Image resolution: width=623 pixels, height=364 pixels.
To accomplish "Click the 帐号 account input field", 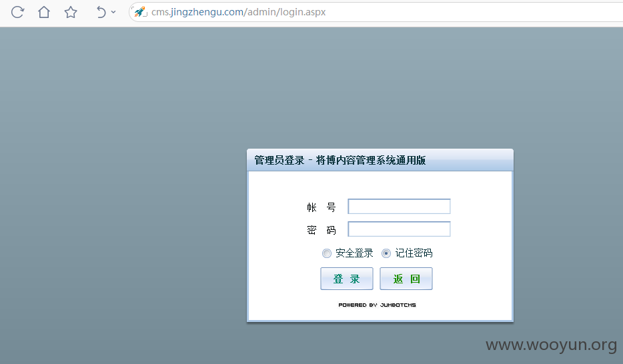I will point(399,207).
